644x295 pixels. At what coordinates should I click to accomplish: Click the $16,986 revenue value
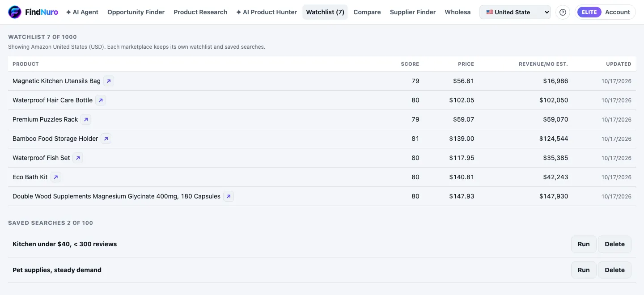pyautogui.click(x=555, y=81)
